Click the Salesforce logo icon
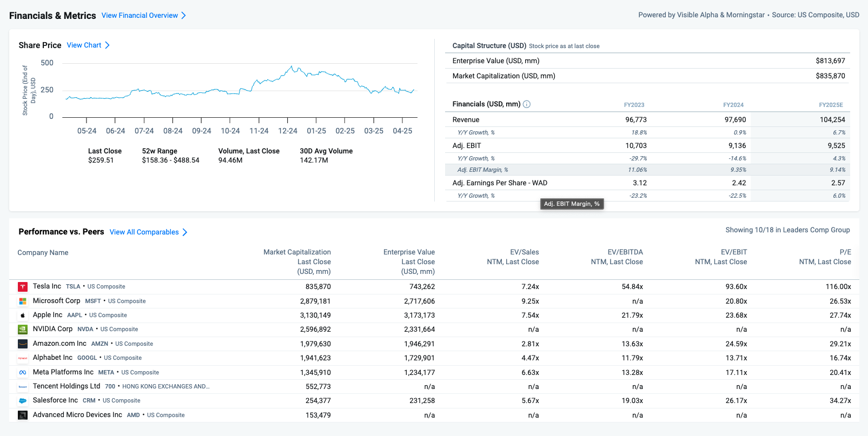Image resolution: width=868 pixels, height=436 pixels. pyautogui.click(x=23, y=401)
